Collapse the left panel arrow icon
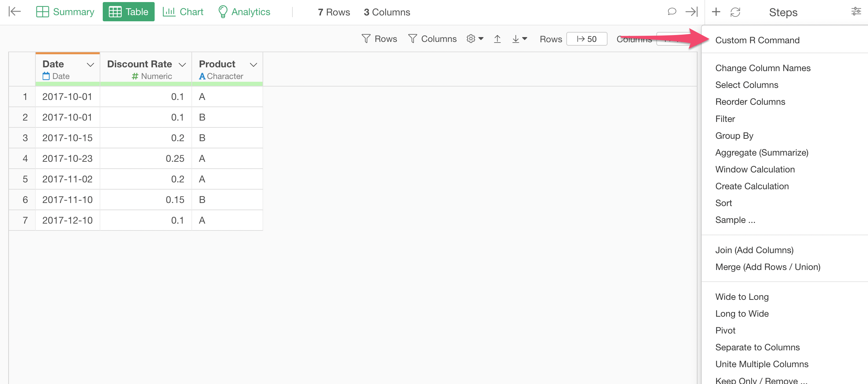Screen dimensions: 868x384 point(14,11)
